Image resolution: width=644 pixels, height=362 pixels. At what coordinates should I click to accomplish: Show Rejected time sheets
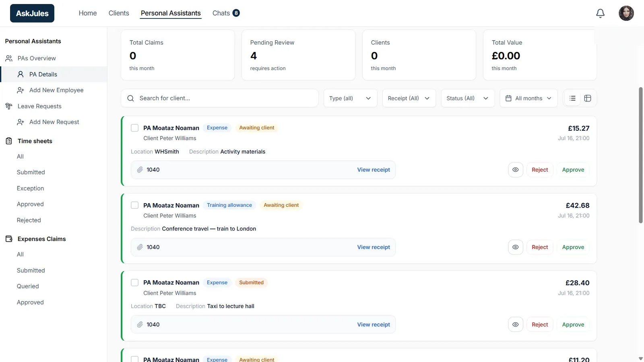tap(29, 220)
